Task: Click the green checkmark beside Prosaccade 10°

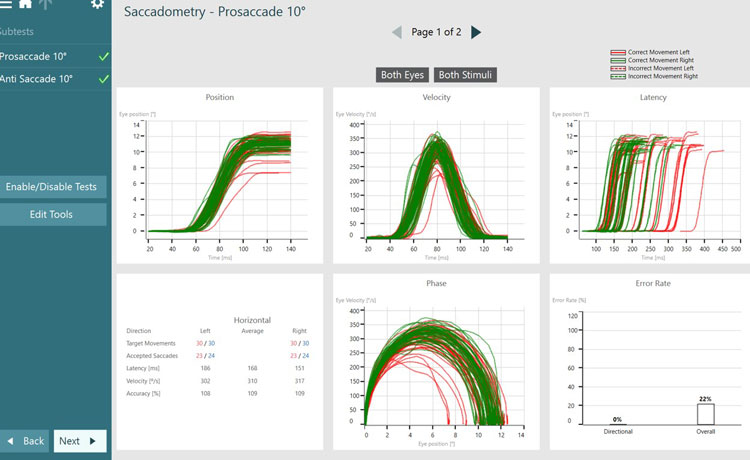Action: tap(103, 57)
